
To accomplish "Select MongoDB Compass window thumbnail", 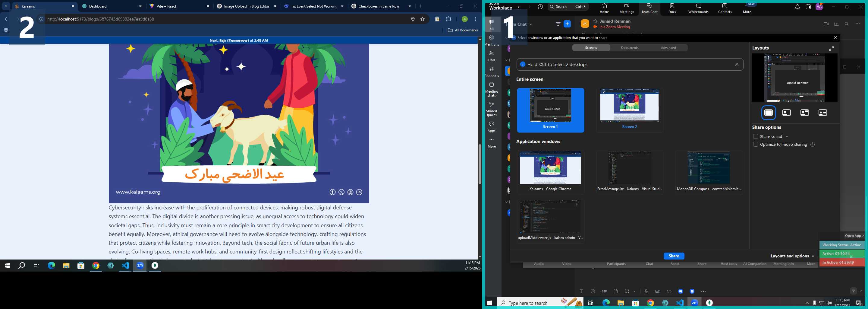I will click(709, 172).
